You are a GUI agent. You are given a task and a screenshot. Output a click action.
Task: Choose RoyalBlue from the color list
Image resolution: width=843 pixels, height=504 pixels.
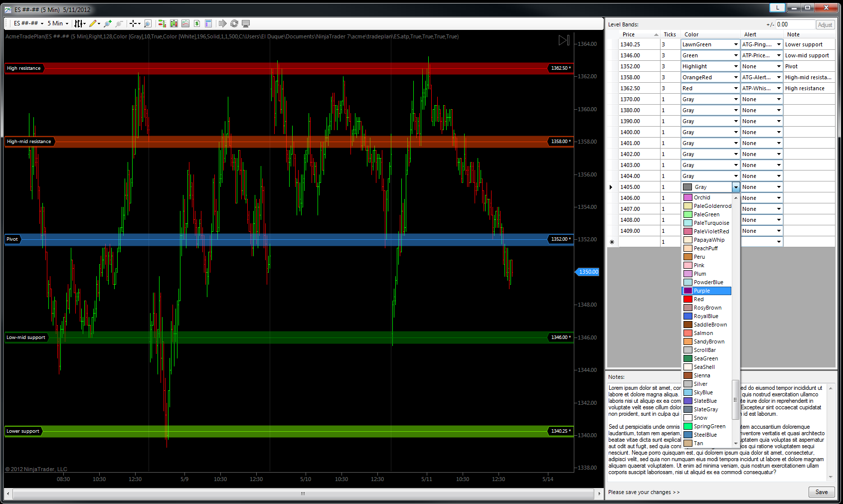tap(706, 316)
